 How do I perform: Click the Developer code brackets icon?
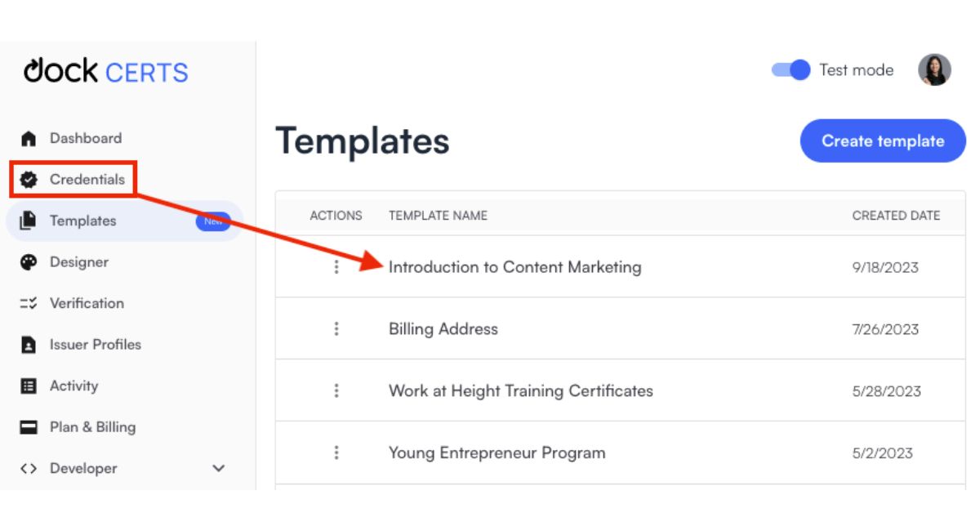pos(29,469)
